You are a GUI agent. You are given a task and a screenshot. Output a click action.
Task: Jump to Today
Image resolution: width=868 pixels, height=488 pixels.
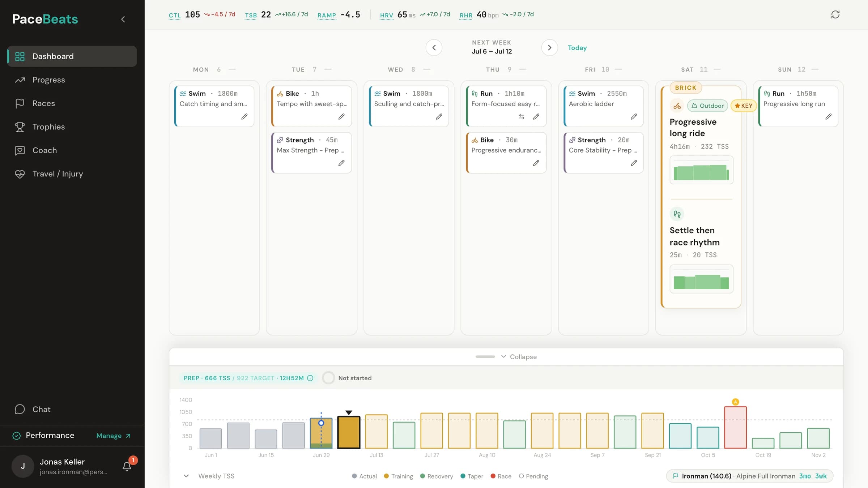tap(577, 48)
